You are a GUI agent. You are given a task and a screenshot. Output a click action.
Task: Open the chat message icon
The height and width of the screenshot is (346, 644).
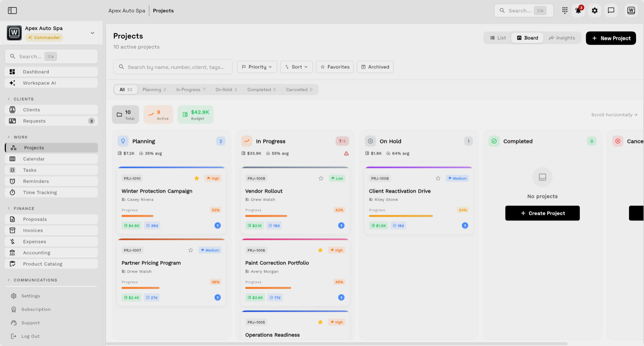pos(611,10)
